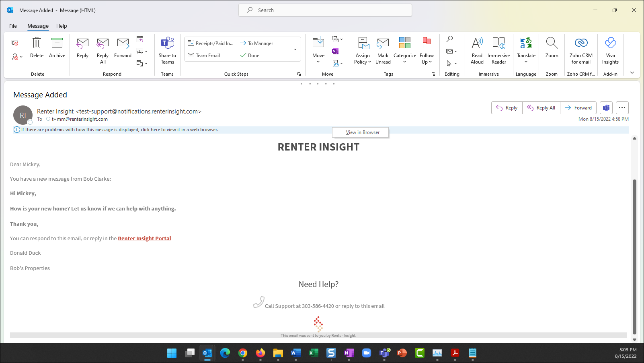Click the scroll down arrow

point(634,340)
